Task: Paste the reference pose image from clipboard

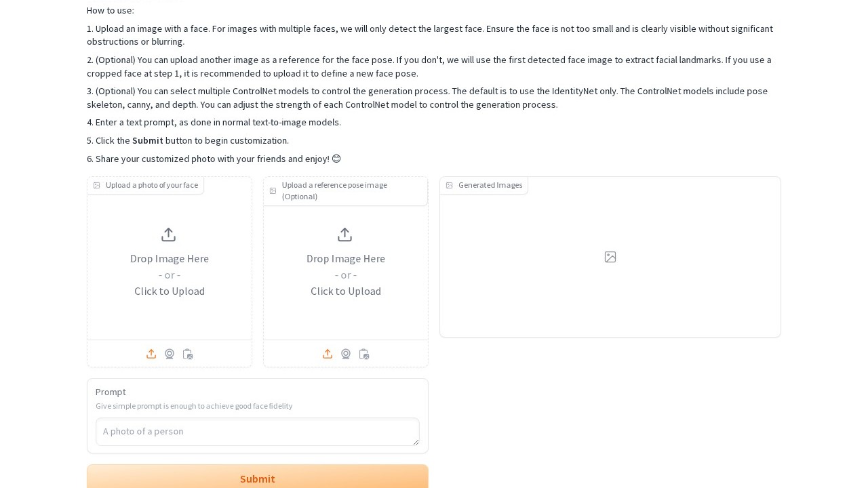Action: [364, 354]
